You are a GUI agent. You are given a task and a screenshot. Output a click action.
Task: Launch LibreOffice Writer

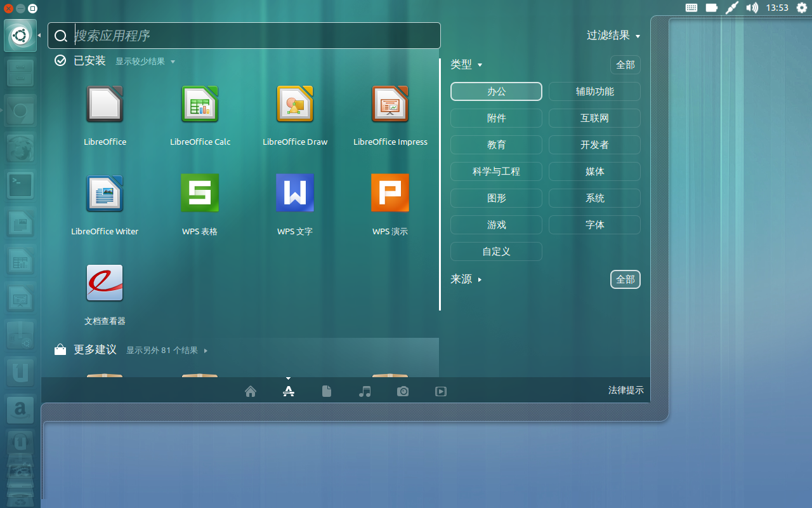point(105,194)
